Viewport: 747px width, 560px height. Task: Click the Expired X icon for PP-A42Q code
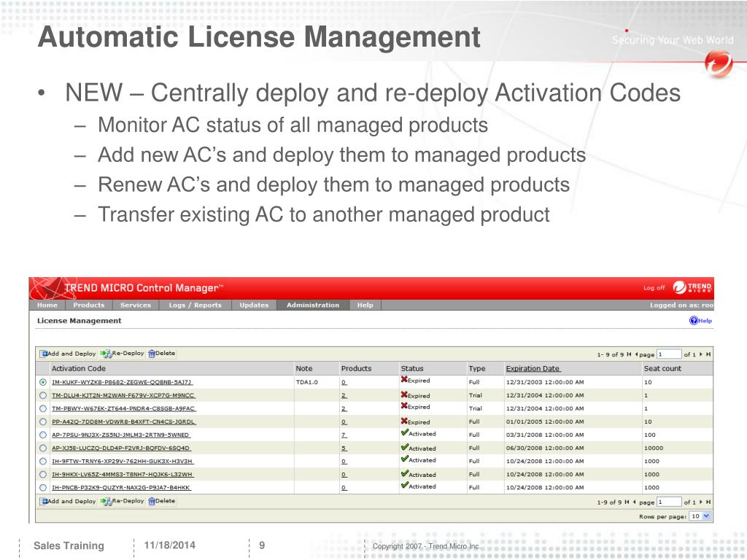tap(404, 421)
